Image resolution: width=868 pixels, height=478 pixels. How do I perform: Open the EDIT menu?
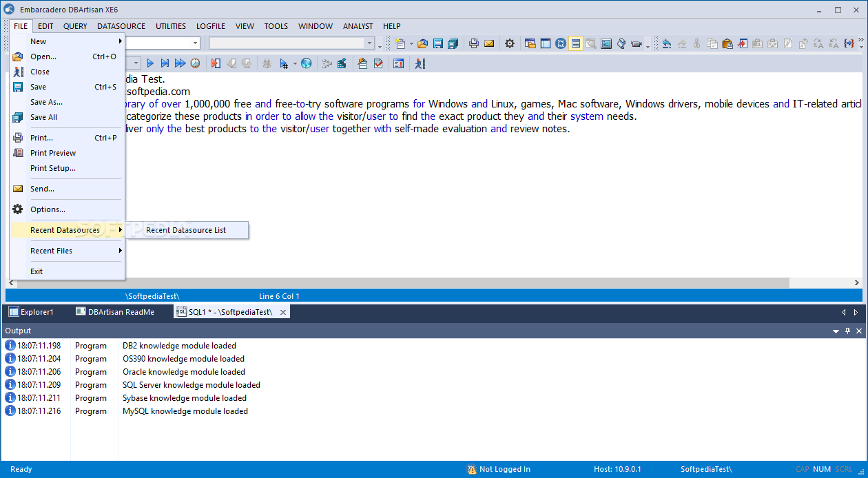click(x=45, y=26)
